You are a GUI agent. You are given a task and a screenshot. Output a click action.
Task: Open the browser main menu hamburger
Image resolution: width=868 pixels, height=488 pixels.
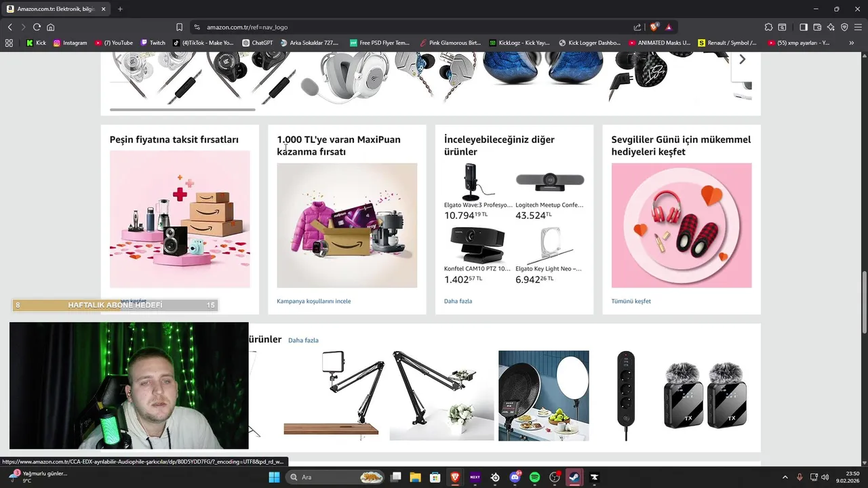pyautogui.click(x=858, y=27)
